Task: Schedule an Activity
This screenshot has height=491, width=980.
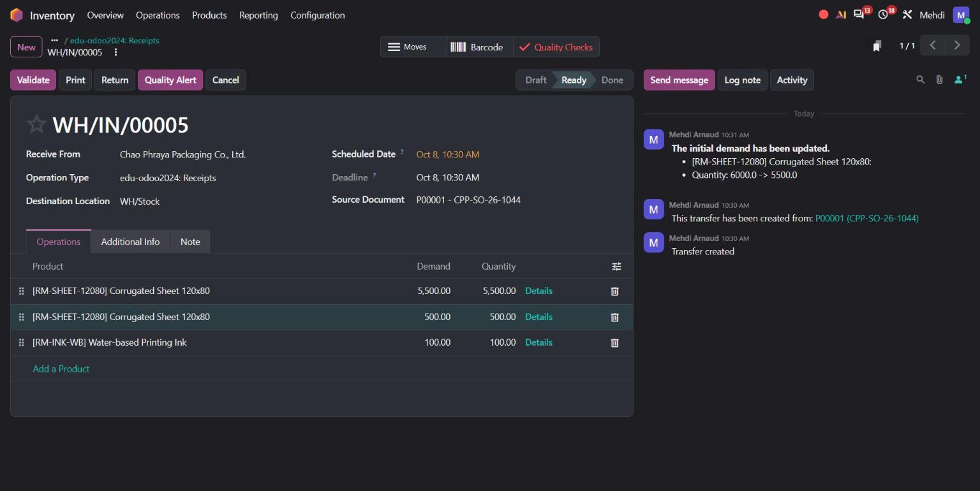Action: 792,80
